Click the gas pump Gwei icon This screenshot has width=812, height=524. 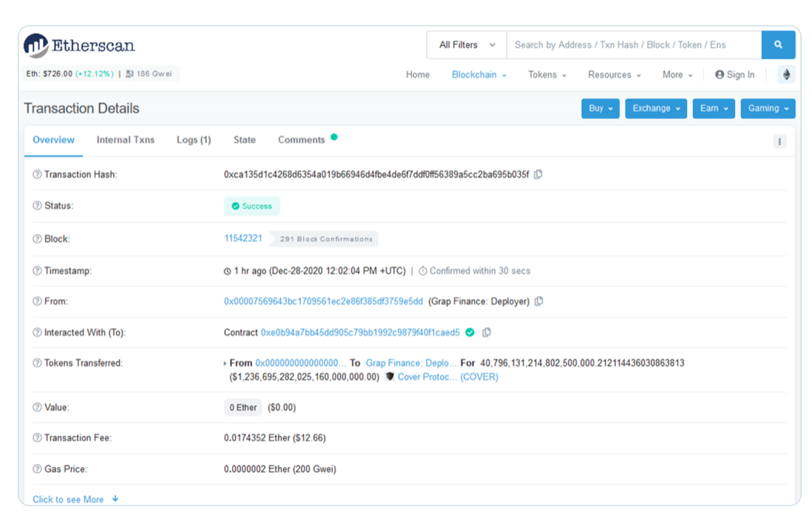[x=129, y=73]
